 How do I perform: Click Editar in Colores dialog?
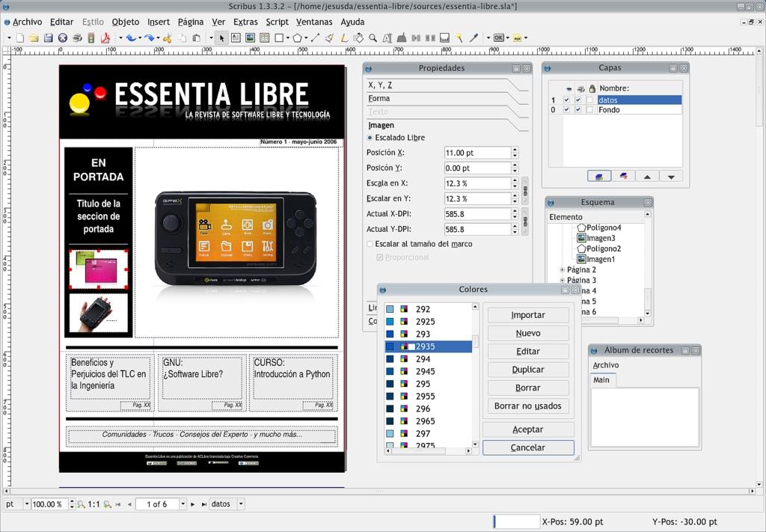click(x=528, y=351)
